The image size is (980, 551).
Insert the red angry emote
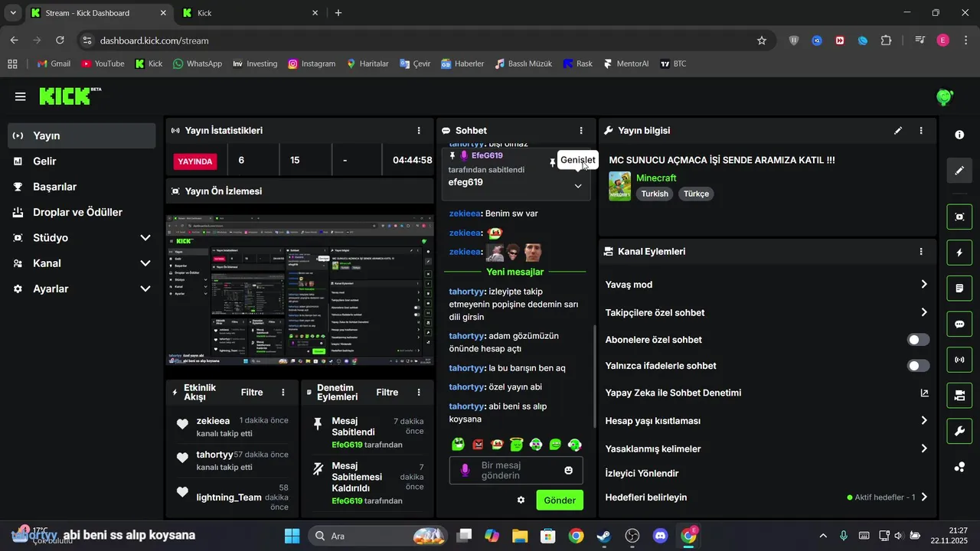[478, 444]
